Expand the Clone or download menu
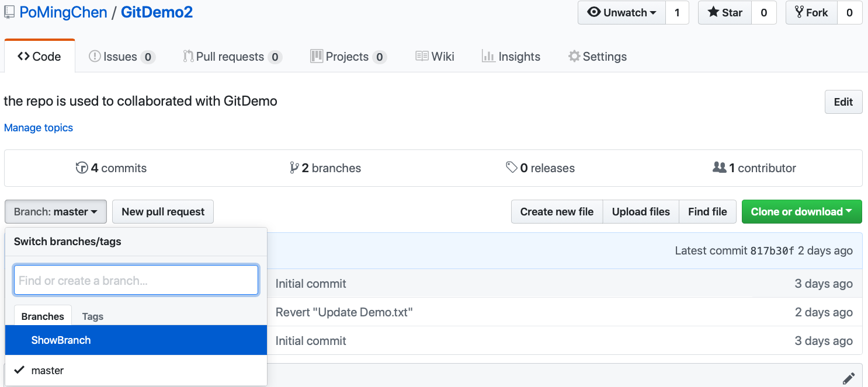Viewport: 868px width, 387px height. pyautogui.click(x=801, y=212)
